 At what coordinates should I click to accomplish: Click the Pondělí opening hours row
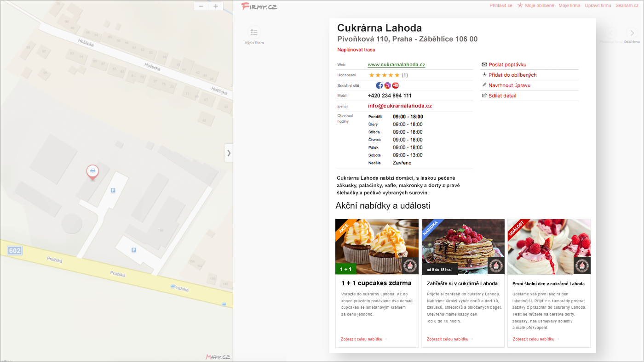tap(396, 117)
